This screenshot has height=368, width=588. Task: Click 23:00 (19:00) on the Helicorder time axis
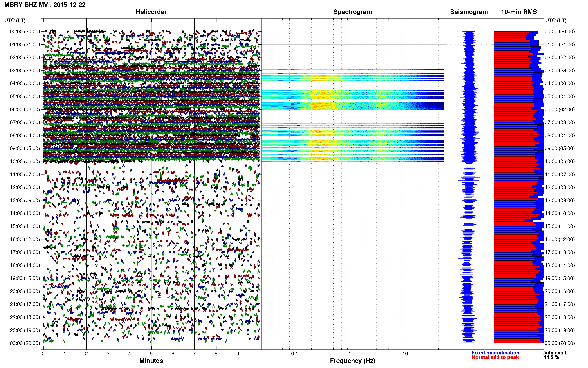click(x=25, y=330)
